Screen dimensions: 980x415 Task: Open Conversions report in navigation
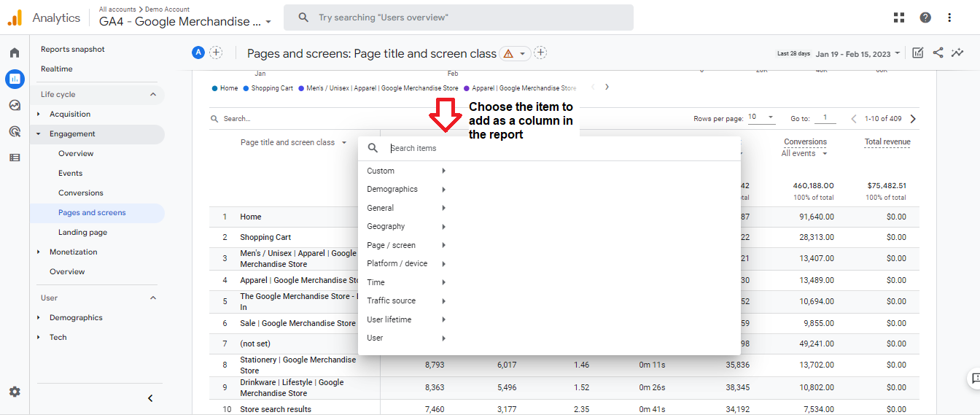pyautogui.click(x=81, y=193)
